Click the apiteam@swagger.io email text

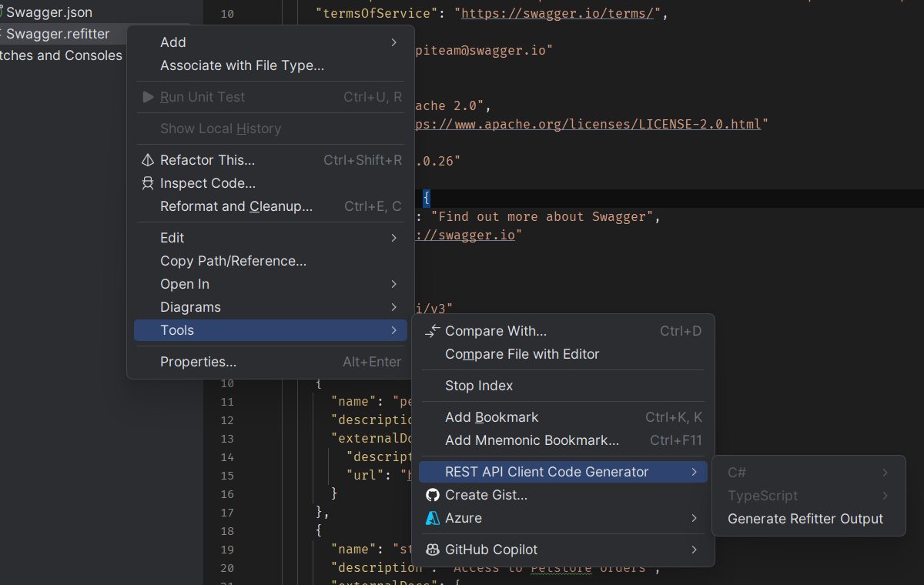click(483, 50)
